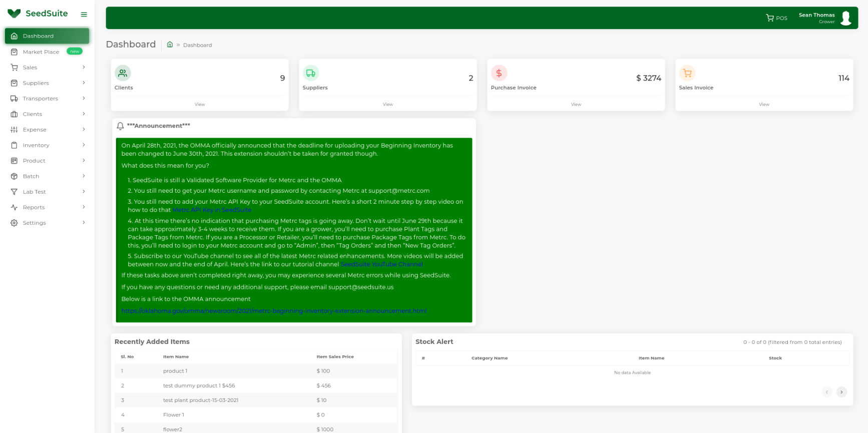868x433 pixels.
Task: Select the Sales menu label
Action: coord(30,68)
